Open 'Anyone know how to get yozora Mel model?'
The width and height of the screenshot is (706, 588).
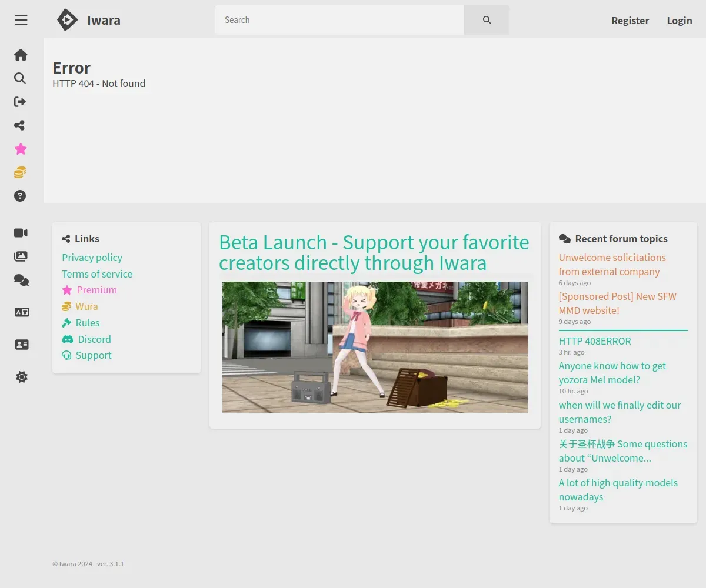(612, 373)
